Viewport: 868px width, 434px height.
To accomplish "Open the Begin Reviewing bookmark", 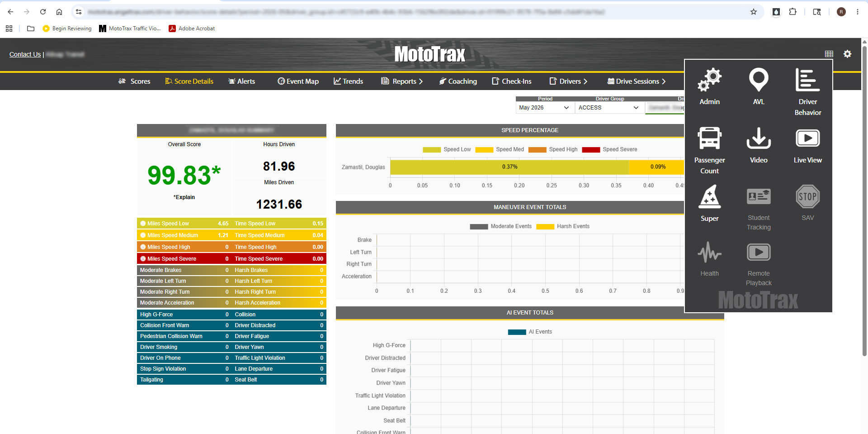I will (x=67, y=29).
